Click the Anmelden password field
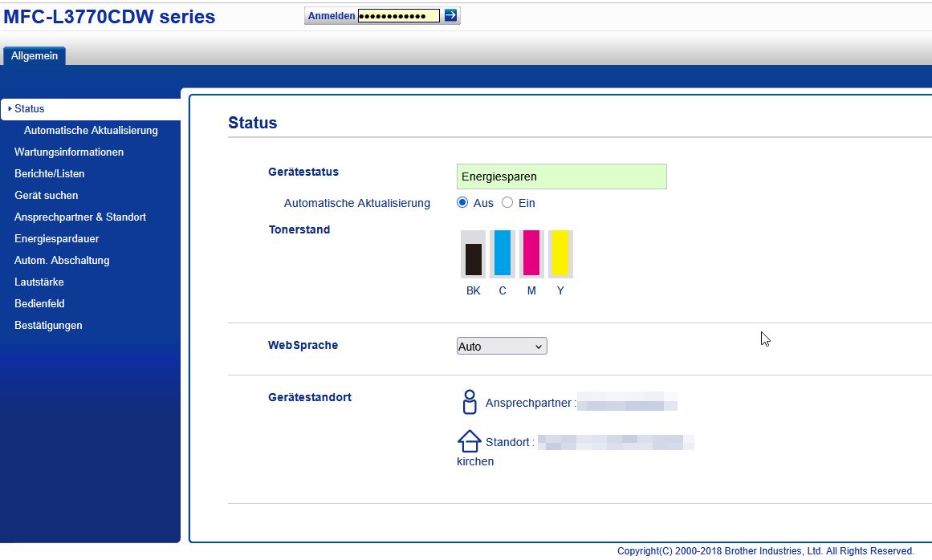932x560 pixels. (x=399, y=16)
